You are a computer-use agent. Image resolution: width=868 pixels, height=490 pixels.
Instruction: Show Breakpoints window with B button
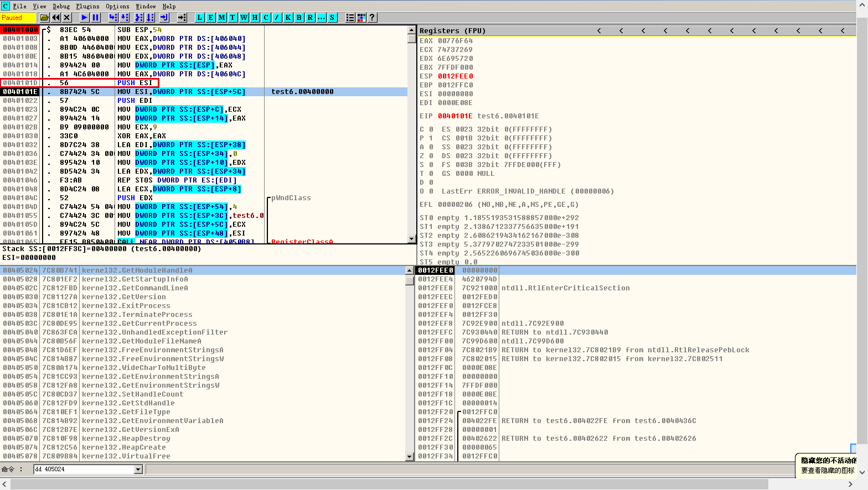[299, 18]
